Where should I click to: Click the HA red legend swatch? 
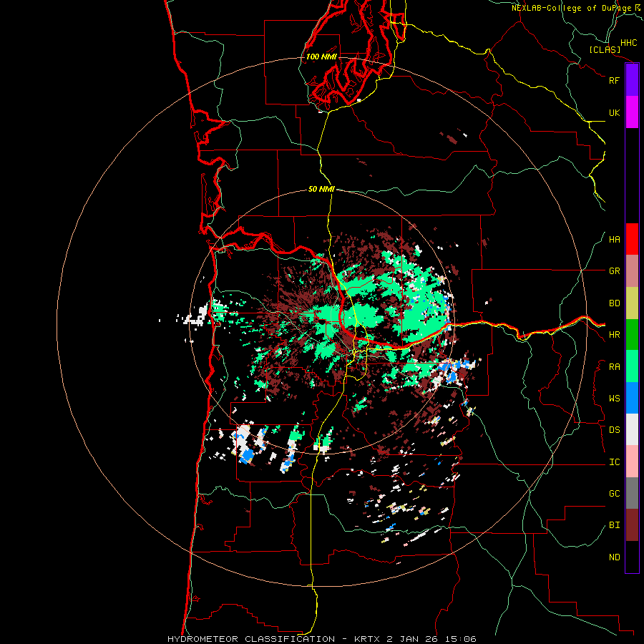pyautogui.click(x=632, y=239)
